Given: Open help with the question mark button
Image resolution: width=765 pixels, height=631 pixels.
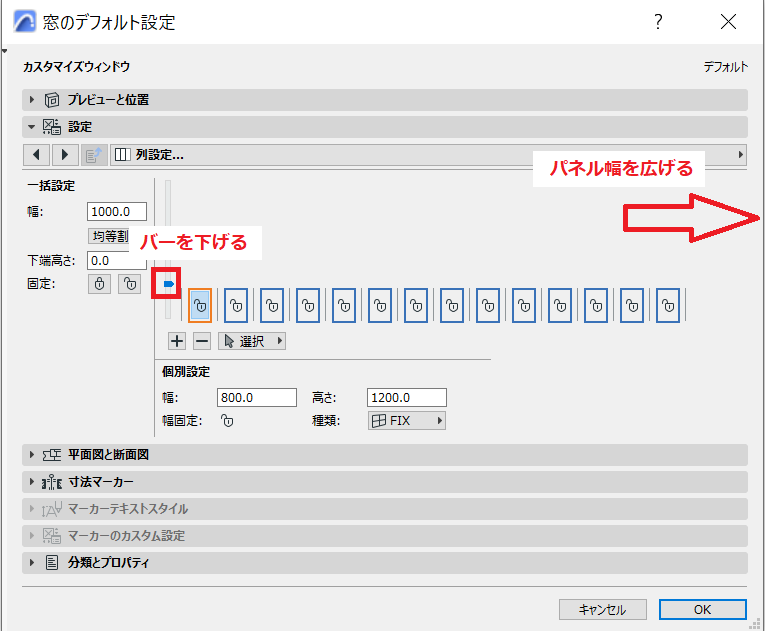Looking at the screenshot, I should pyautogui.click(x=658, y=21).
